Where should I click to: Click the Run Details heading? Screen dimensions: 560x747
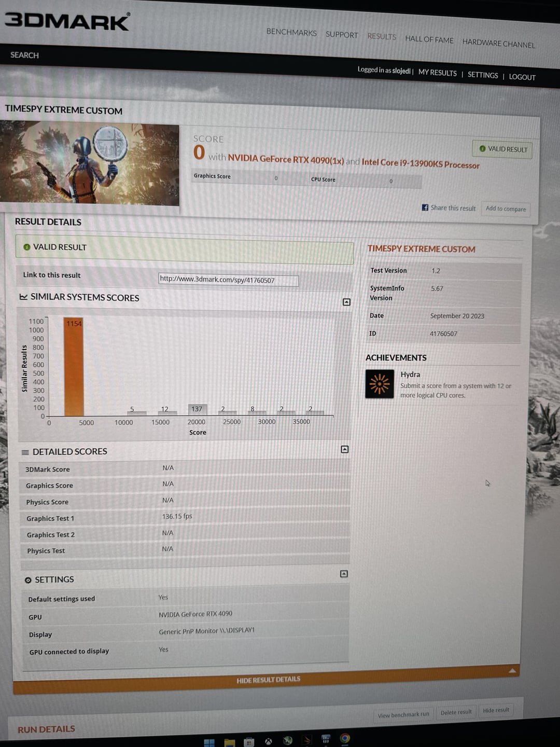click(x=46, y=729)
